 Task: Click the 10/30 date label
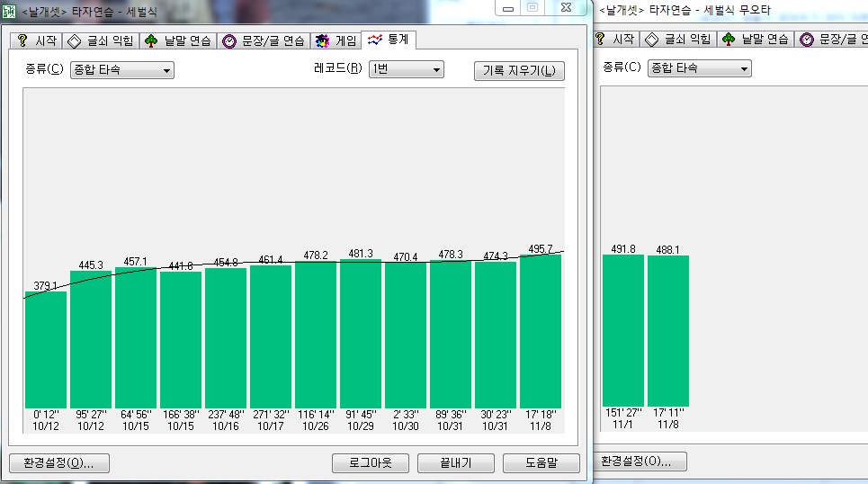(405, 426)
